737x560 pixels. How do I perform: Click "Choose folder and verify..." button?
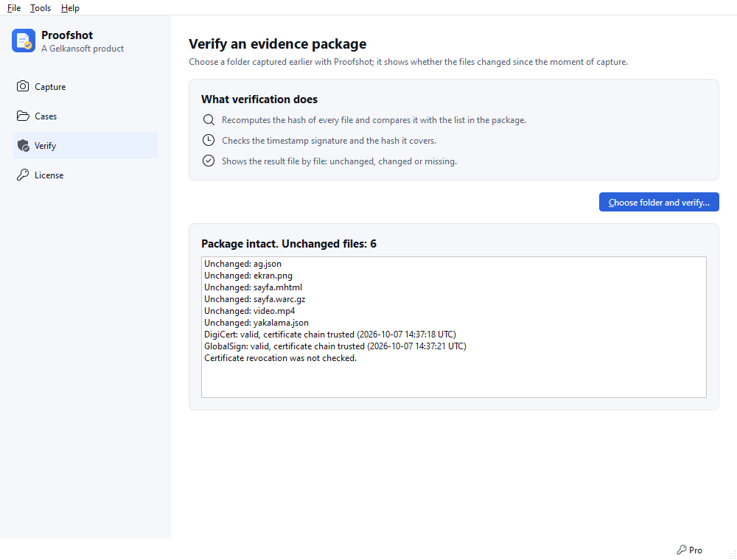pyautogui.click(x=659, y=202)
